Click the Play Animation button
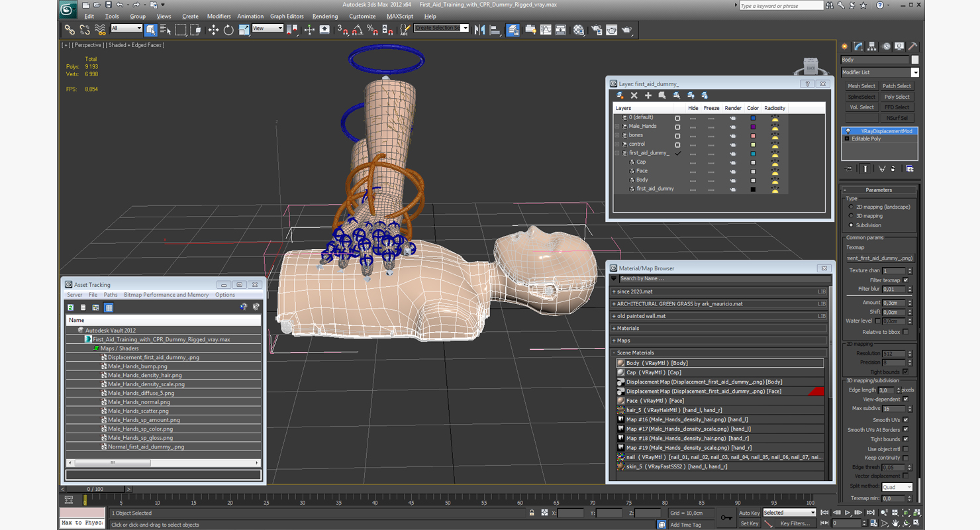980x530 pixels. point(847,513)
